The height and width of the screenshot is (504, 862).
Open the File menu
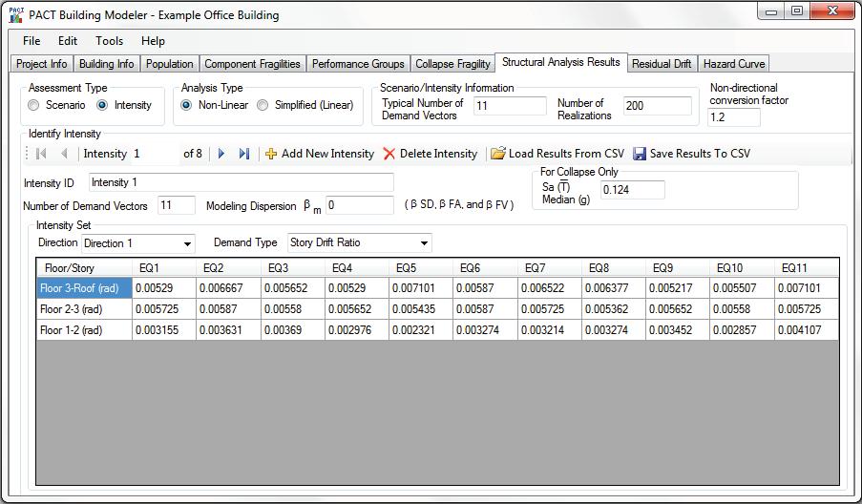(32, 41)
